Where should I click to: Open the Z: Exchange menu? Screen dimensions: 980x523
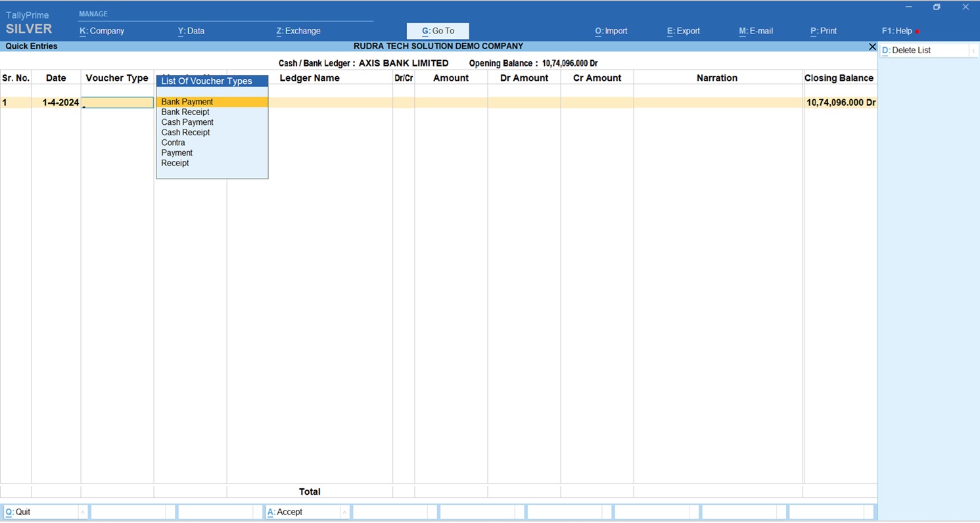pos(298,31)
